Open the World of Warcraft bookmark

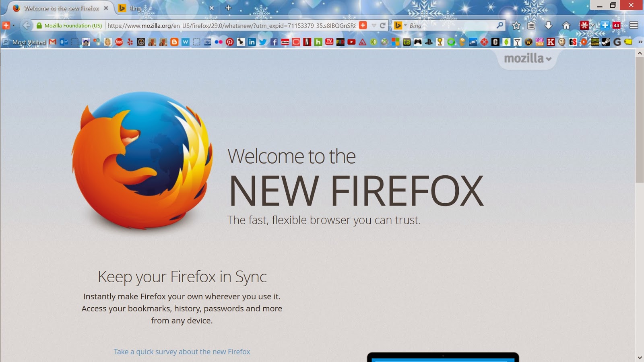528,42
